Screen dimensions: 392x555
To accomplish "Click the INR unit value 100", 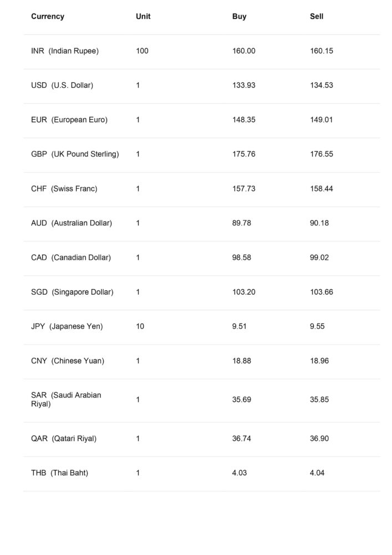I will [x=142, y=51].
